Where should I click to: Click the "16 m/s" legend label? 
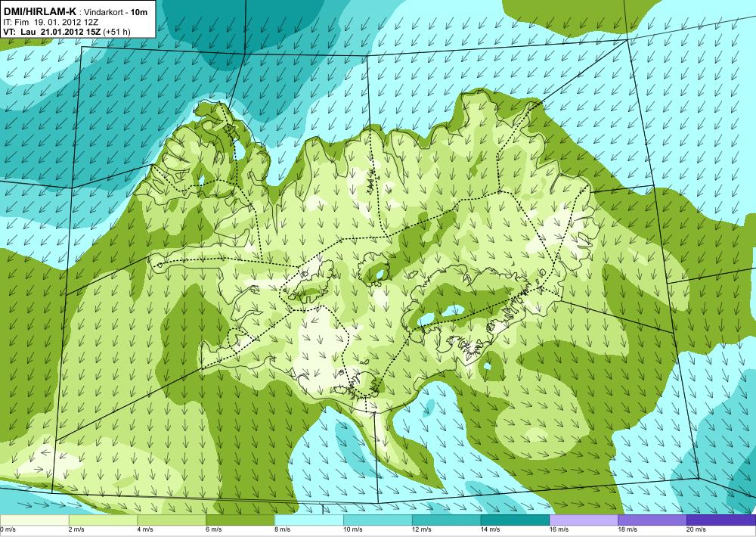(560, 529)
